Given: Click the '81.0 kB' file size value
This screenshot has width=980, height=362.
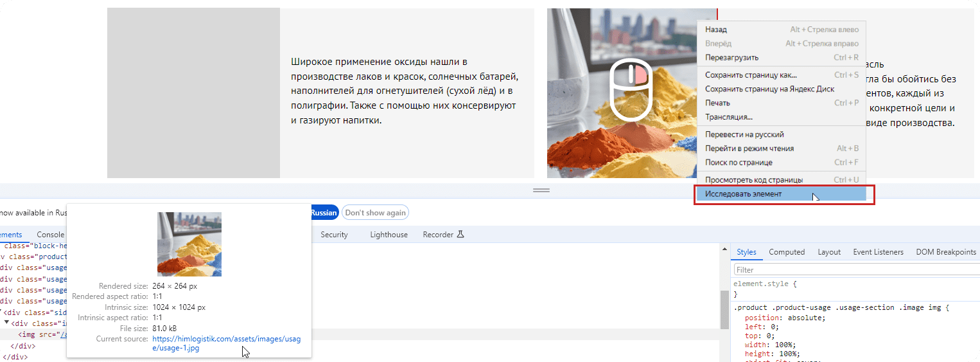Looking at the screenshot, I should coord(164,329).
